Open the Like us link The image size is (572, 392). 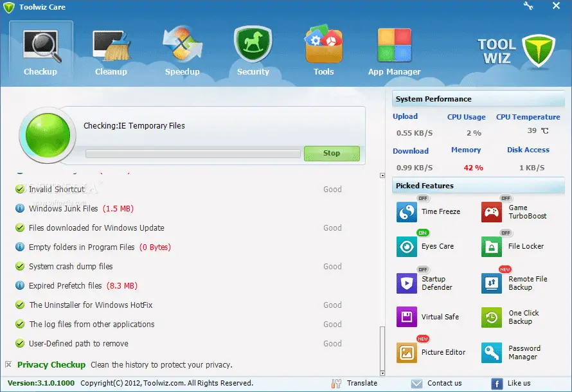(x=519, y=383)
